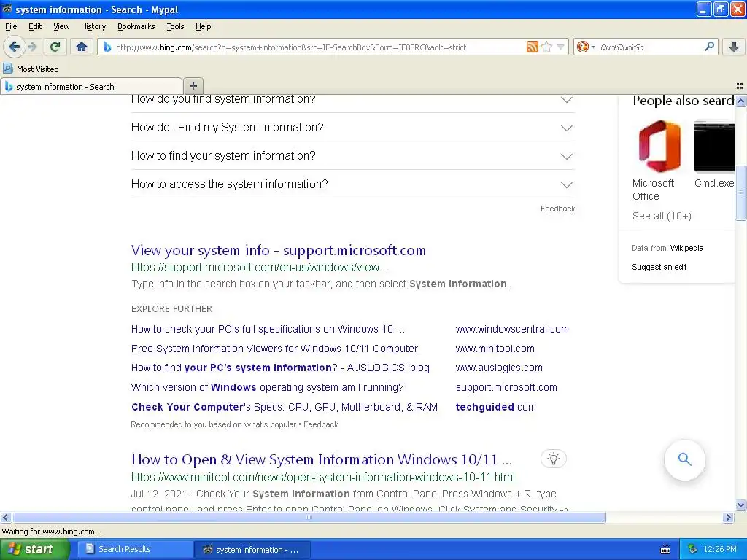This screenshot has width=747, height=560.
Task: Bookmark this page with the star icon
Action: point(546,47)
